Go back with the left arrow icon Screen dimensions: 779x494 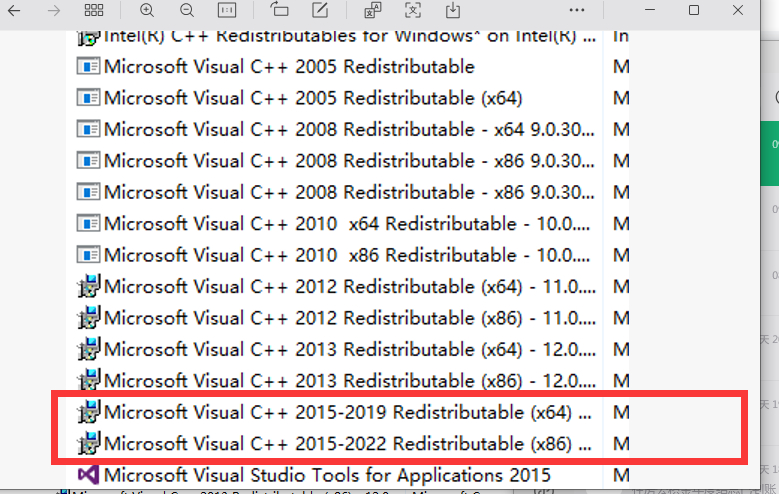(14, 10)
